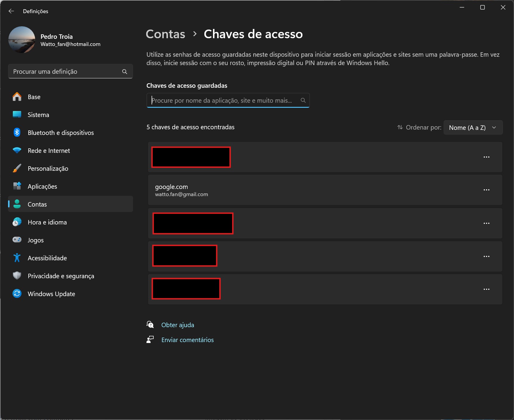
Task: Select Sistema in the sidebar
Action: [x=38, y=115]
